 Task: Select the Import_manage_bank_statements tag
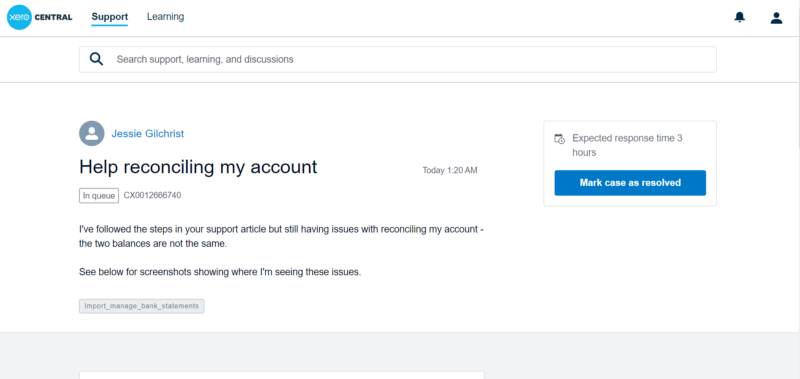coord(141,306)
